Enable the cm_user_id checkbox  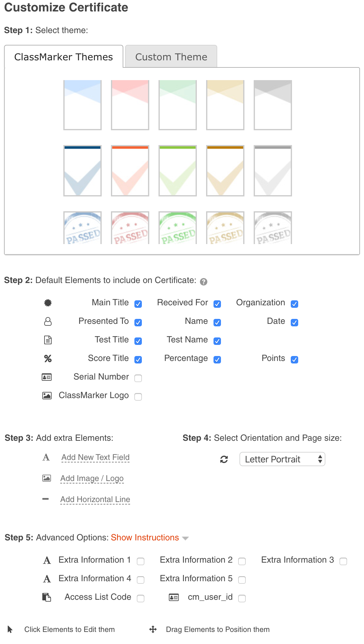click(x=242, y=598)
